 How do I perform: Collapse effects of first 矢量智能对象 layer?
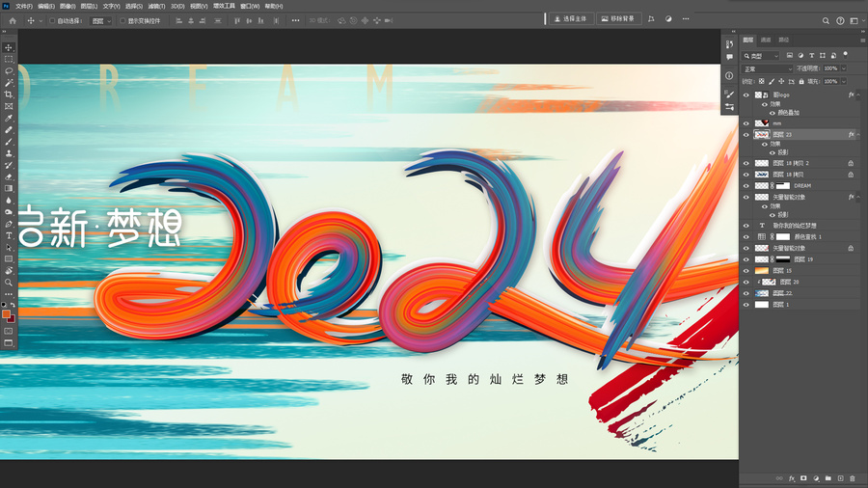click(x=858, y=197)
